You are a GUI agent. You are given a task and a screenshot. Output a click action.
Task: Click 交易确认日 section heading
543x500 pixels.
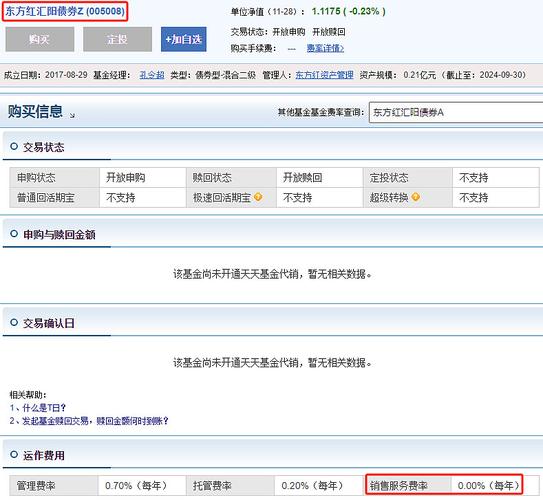[x=49, y=323]
